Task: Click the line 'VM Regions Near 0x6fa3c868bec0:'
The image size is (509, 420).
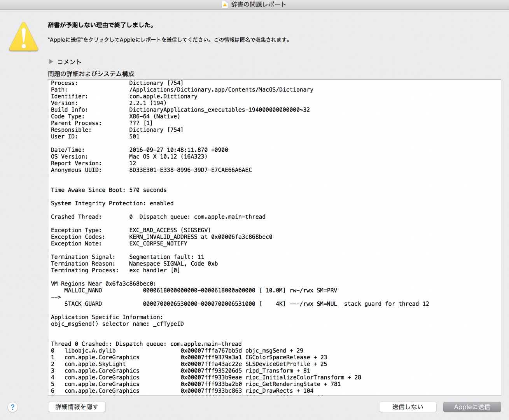Action: click(103, 283)
